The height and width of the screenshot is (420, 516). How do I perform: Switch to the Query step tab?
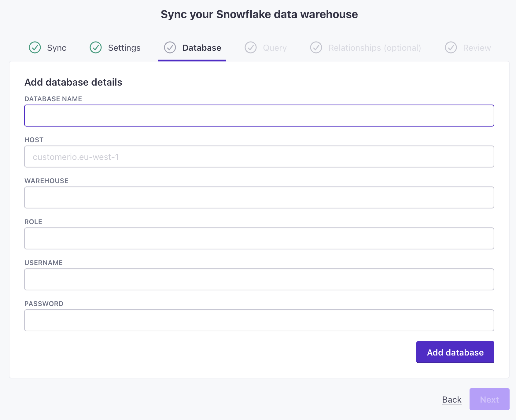tap(266, 48)
